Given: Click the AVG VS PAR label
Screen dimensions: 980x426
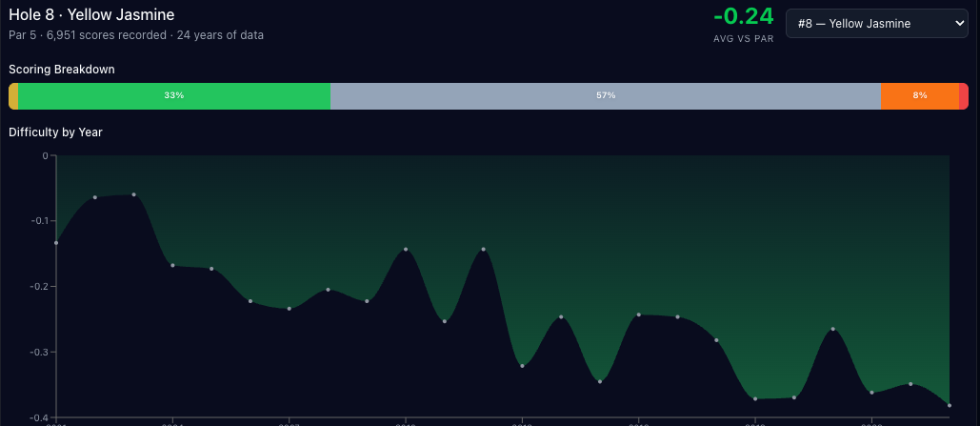Looking at the screenshot, I should click(x=743, y=39).
